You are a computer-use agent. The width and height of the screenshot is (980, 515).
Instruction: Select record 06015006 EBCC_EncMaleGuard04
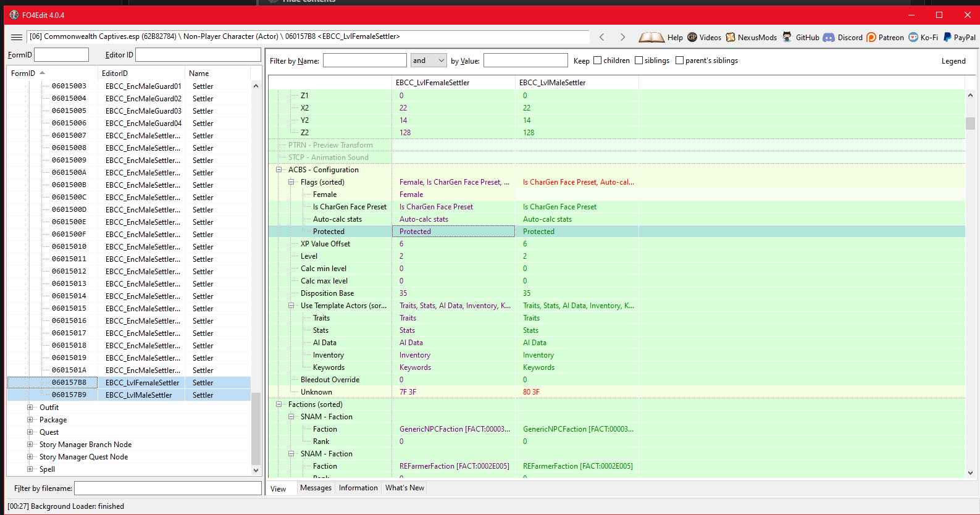(x=129, y=124)
